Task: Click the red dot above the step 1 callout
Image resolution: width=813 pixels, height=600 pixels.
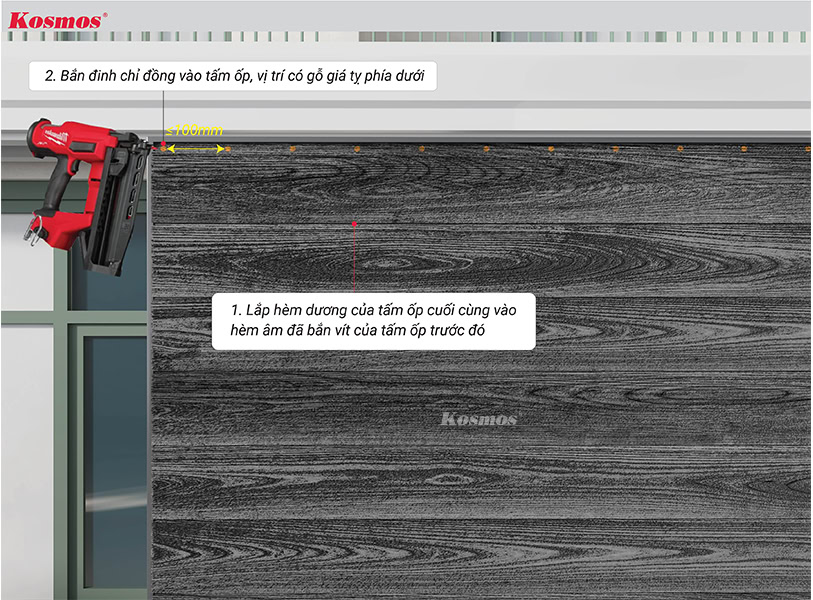Action: 354,224
